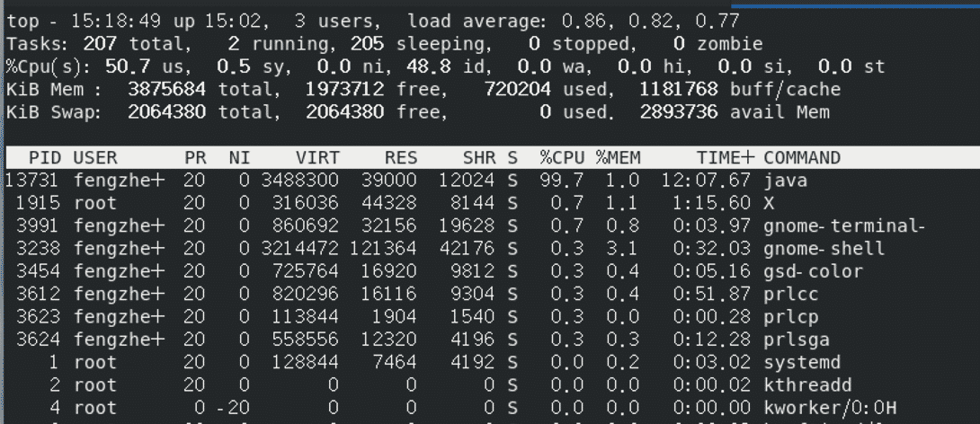Viewport: 980px width, 424px height.
Task: Click the kworker/0:0H process name
Action: tap(830, 408)
